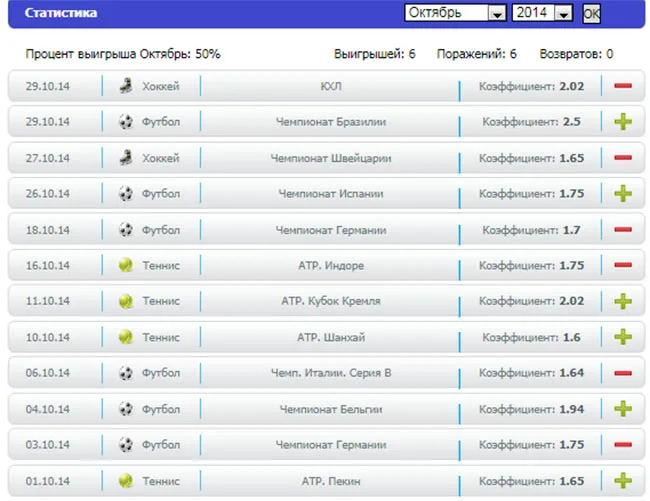Image resolution: width=650 pixels, height=501 pixels.
Task: Click the 'Выигрышей: 6' counter
Action: (374, 54)
